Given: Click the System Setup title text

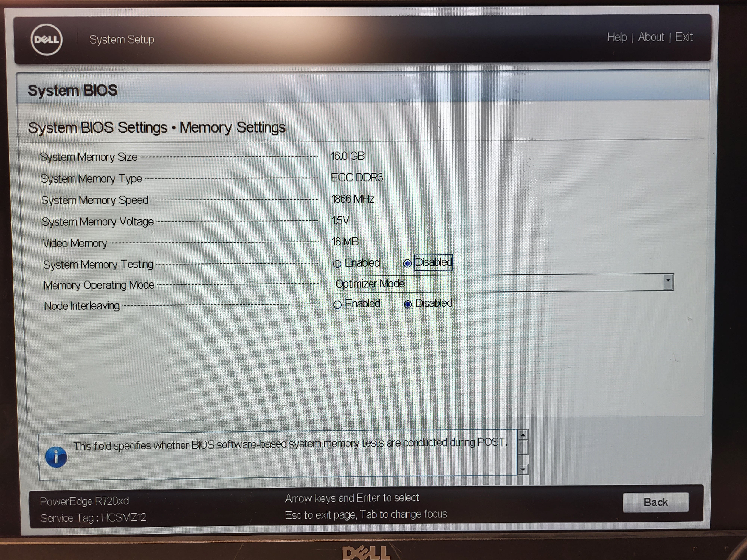Looking at the screenshot, I should click(122, 40).
